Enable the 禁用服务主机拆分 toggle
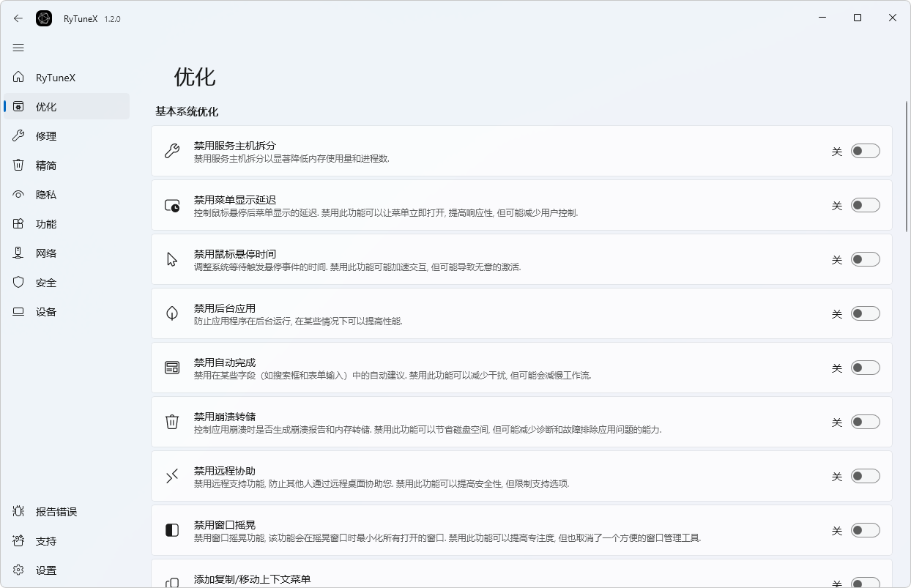911x588 pixels. pos(865,151)
